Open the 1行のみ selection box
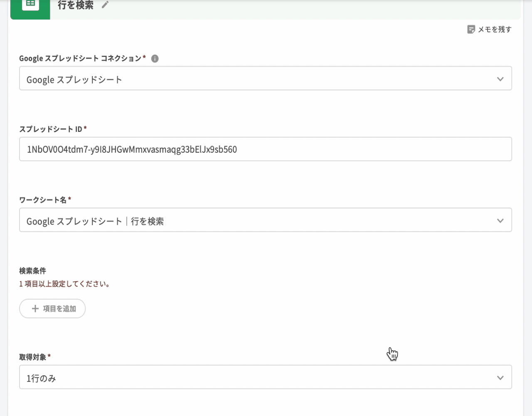Image resolution: width=532 pixels, height=416 pixels. click(x=249, y=377)
